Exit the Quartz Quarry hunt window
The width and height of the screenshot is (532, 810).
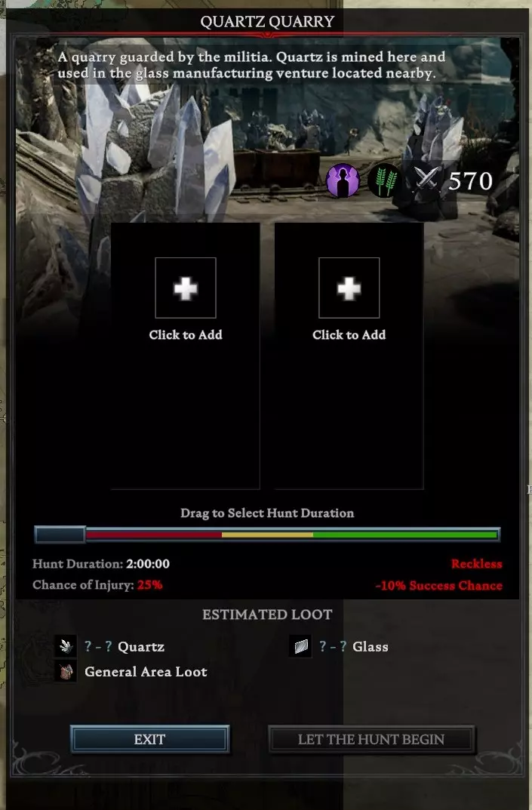pos(149,739)
